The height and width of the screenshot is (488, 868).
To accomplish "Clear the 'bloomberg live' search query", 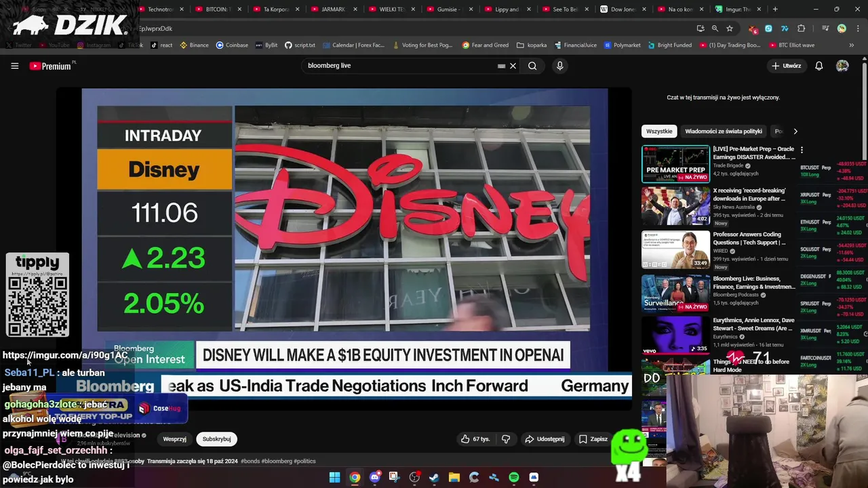I will pyautogui.click(x=513, y=66).
